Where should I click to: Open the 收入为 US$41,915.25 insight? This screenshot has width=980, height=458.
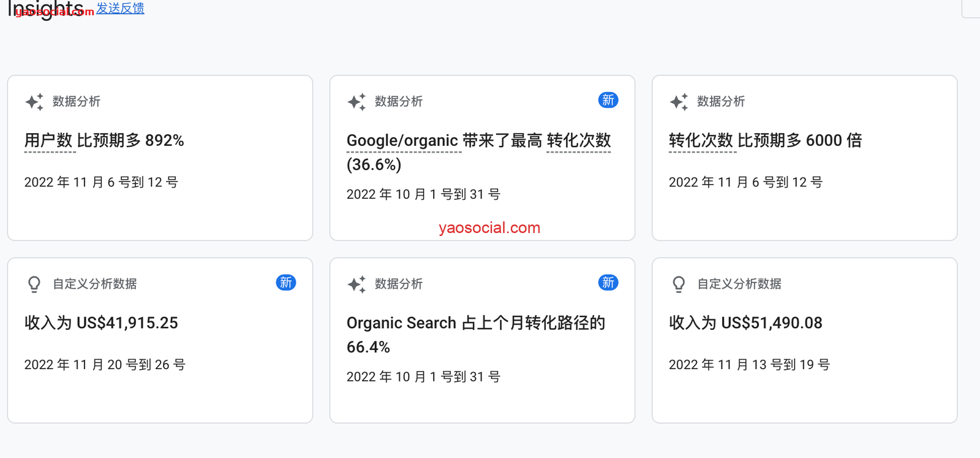pyautogui.click(x=101, y=323)
